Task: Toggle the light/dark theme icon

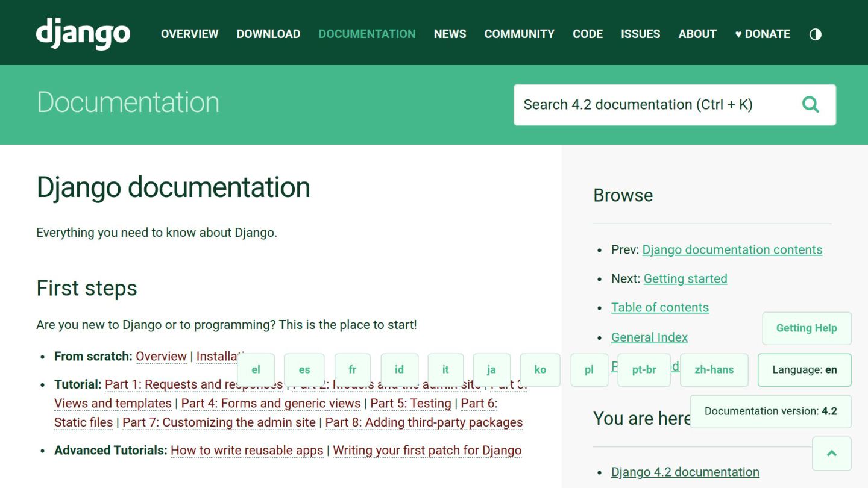Action: 816,34
